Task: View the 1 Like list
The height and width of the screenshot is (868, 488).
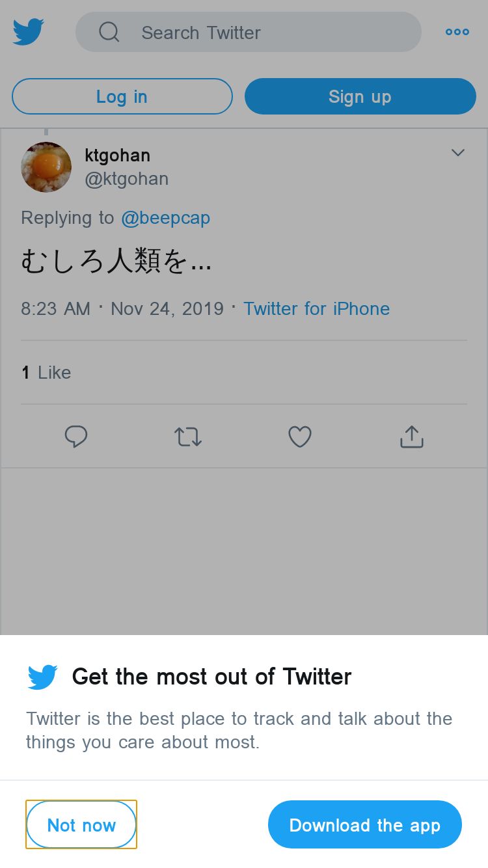Action: pos(46,372)
